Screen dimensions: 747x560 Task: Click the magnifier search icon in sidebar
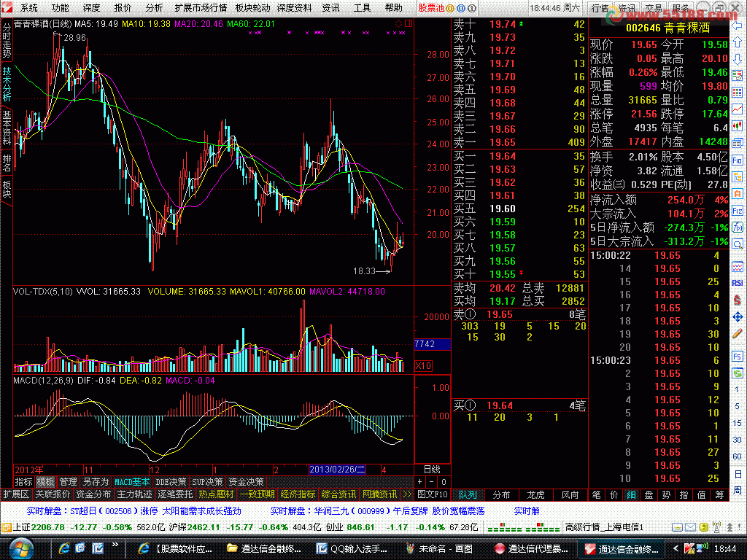click(738, 244)
